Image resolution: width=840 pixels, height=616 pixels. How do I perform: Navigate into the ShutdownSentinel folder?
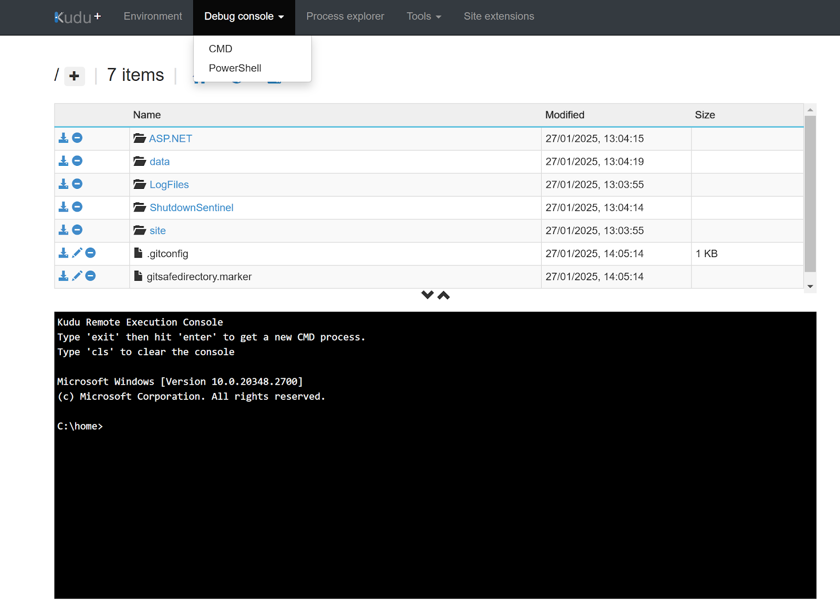[x=192, y=208]
